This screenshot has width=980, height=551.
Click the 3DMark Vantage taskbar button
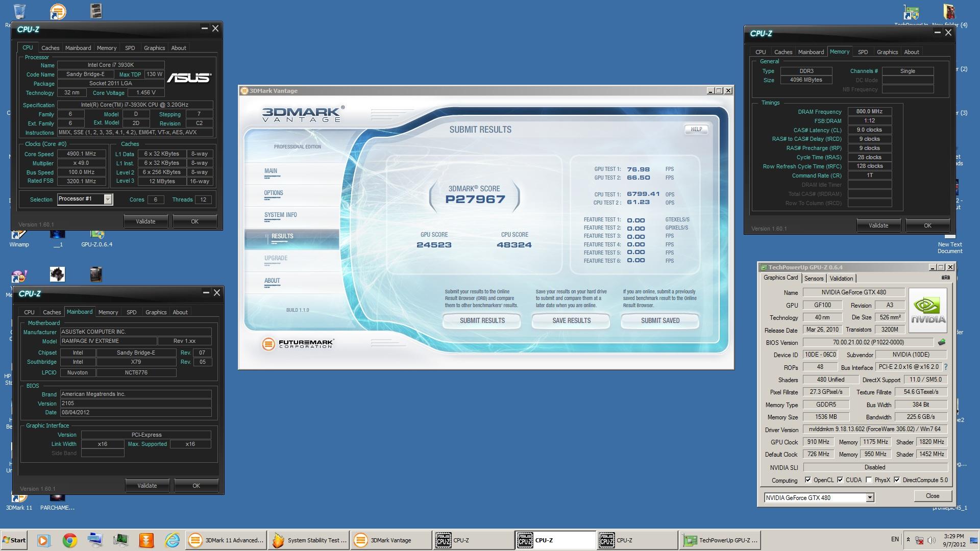point(392,540)
